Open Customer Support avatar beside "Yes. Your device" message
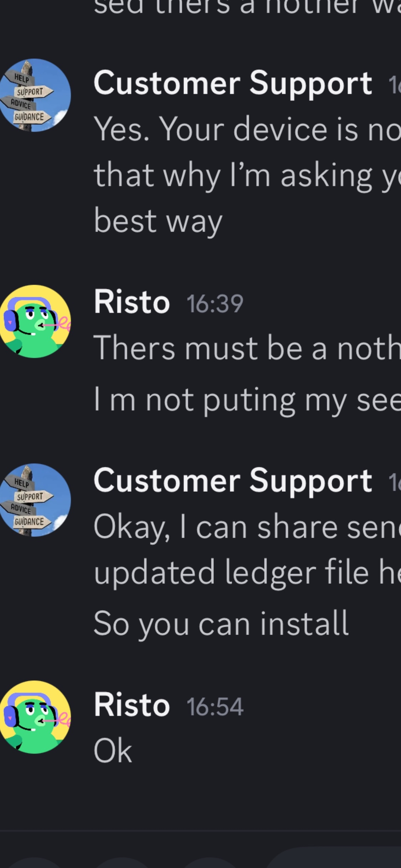This screenshot has width=401, height=868. click(x=35, y=95)
